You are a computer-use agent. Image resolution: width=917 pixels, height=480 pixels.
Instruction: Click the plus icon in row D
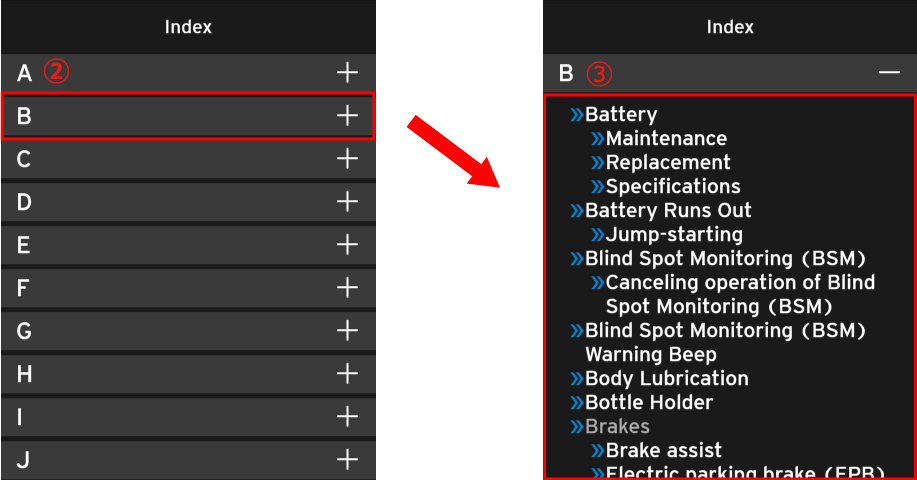346,202
